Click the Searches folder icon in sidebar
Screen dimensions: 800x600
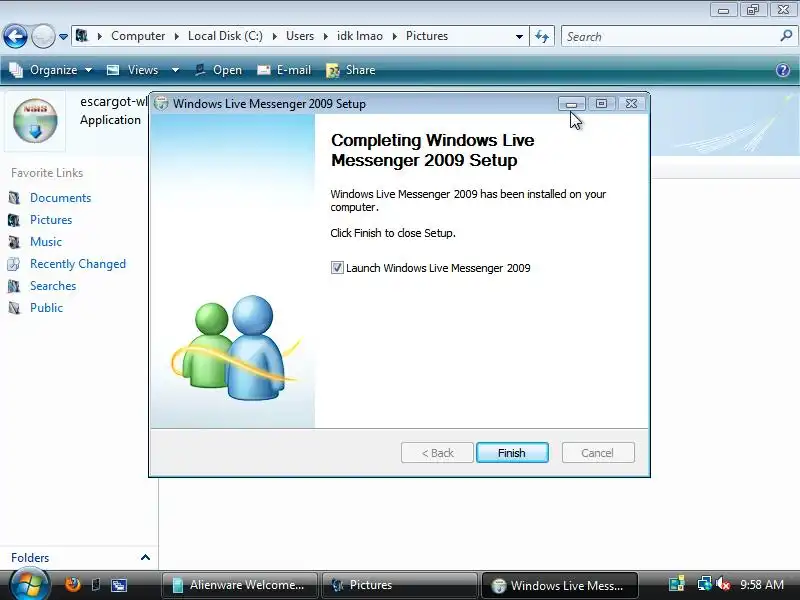pos(14,286)
